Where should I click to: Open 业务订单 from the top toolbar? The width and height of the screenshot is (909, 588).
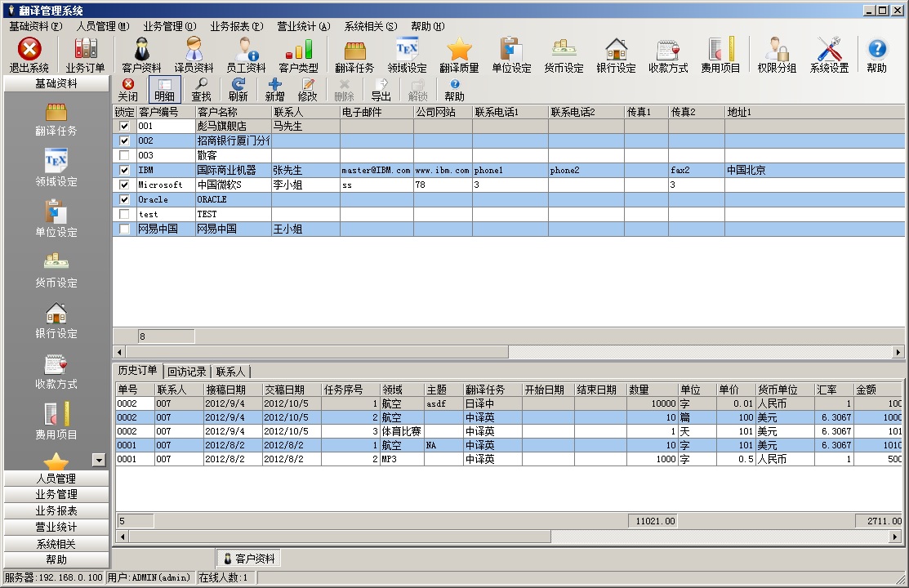click(x=85, y=51)
